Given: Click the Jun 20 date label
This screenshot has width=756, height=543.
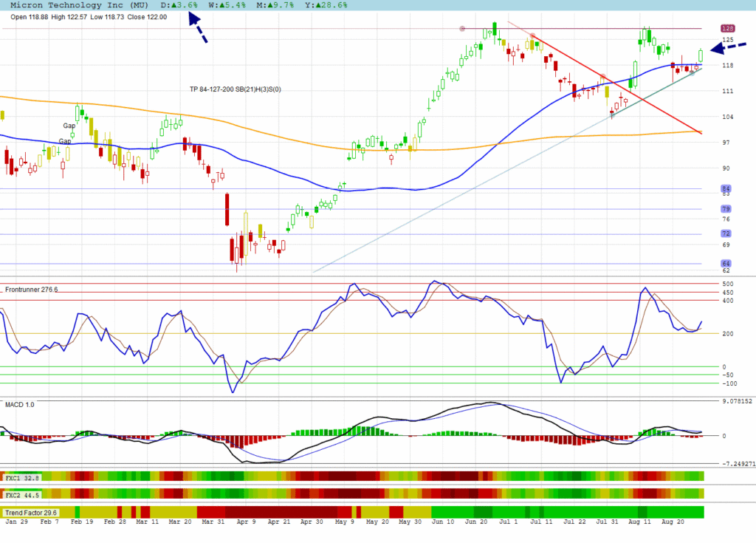Looking at the screenshot, I should [476, 522].
